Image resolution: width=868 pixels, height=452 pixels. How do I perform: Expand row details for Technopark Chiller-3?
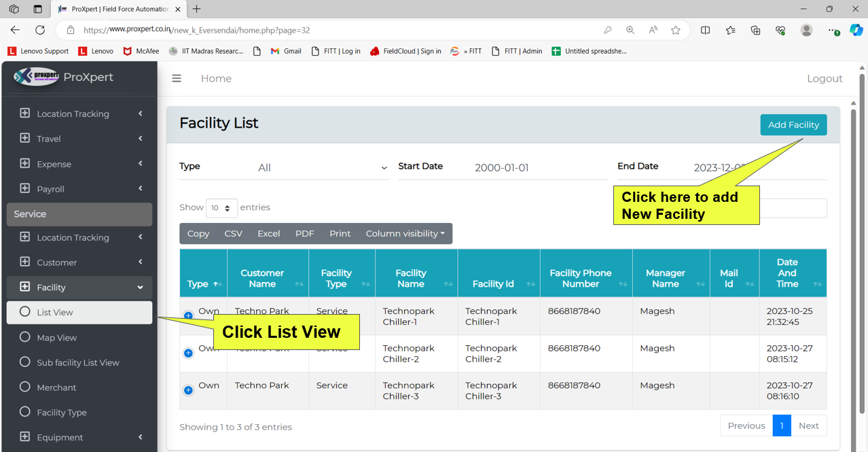[x=188, y=390]
